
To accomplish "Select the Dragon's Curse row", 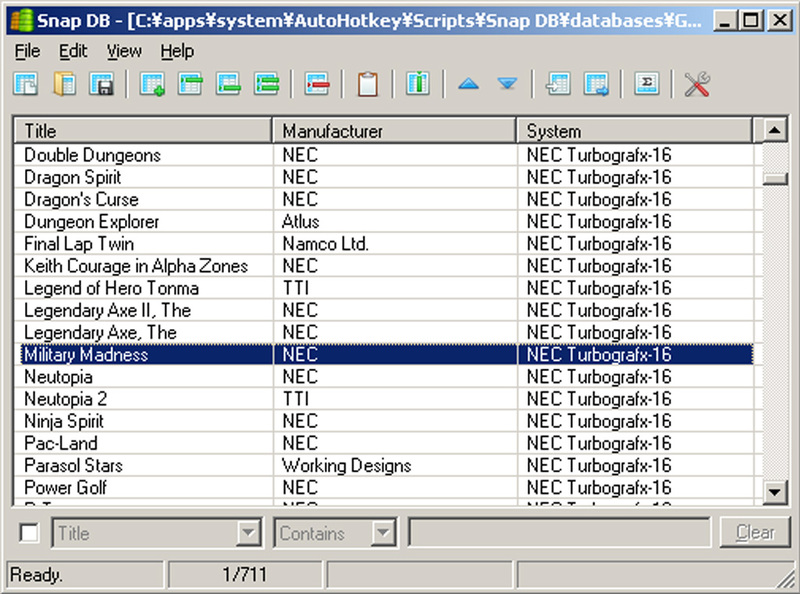I will coord(384,199).
